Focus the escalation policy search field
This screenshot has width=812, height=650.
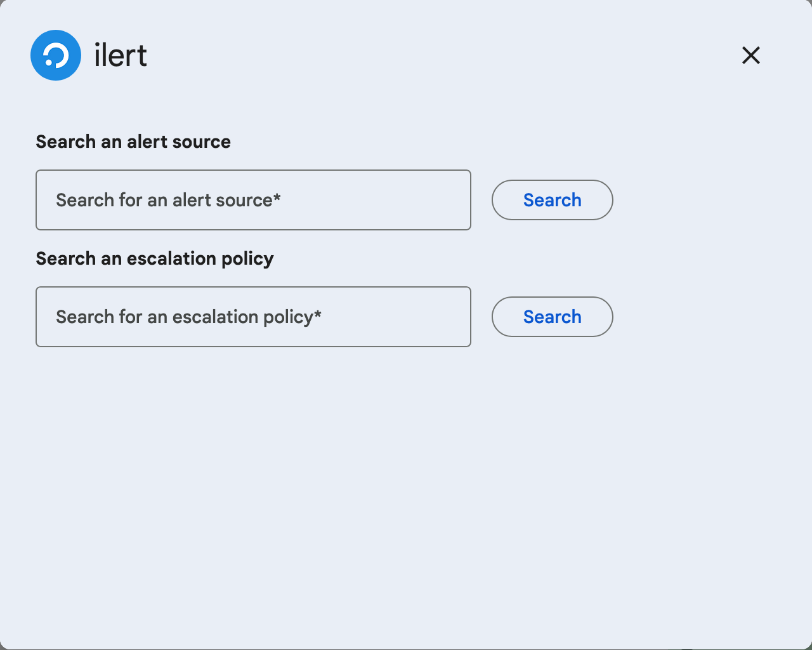click(253, 317)
